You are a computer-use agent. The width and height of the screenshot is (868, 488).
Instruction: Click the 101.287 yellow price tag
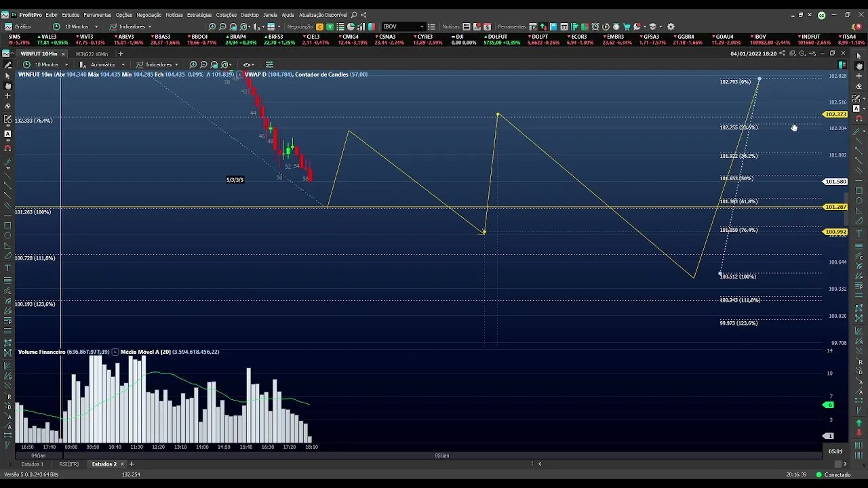tap(835, 207)
